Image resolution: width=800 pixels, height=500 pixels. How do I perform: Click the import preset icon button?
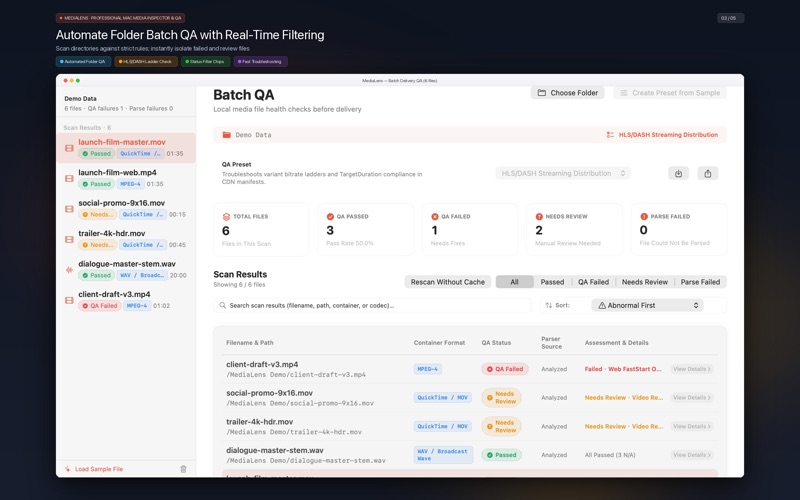pos(679,173)
